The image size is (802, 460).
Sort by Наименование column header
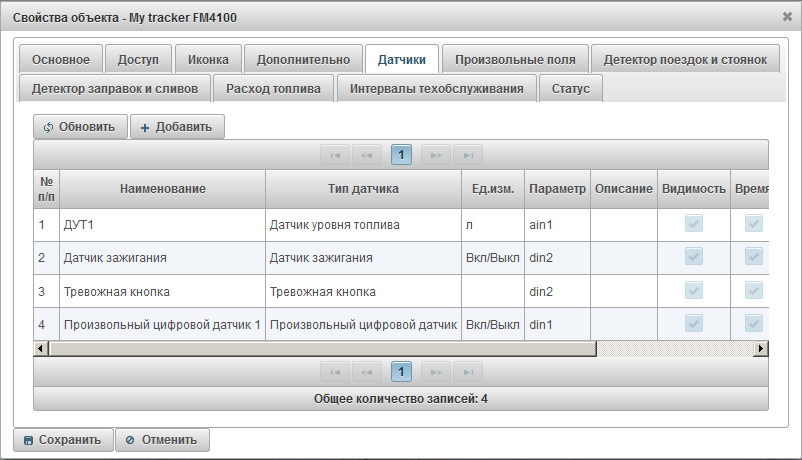pos(163,188)
